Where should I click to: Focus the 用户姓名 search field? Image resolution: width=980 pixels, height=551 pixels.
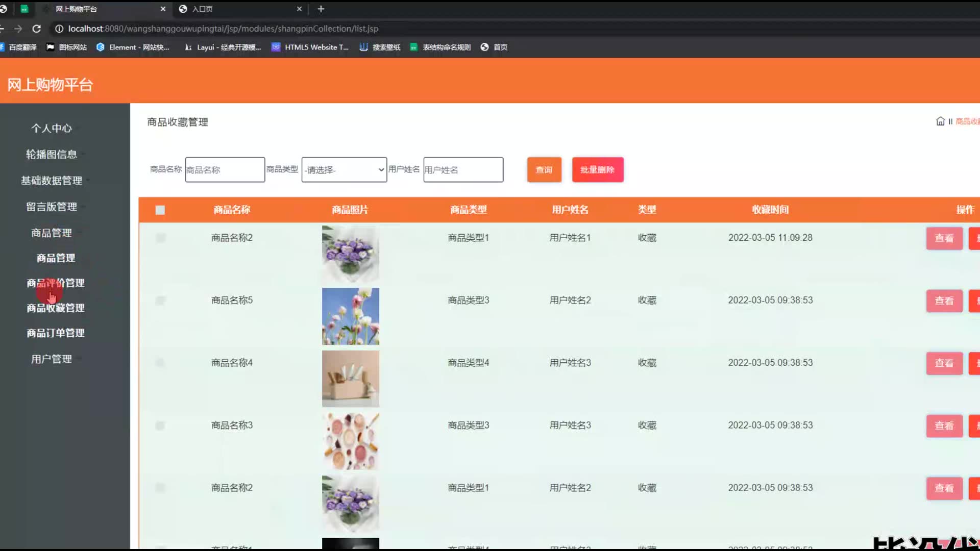[x=463, y=170]
